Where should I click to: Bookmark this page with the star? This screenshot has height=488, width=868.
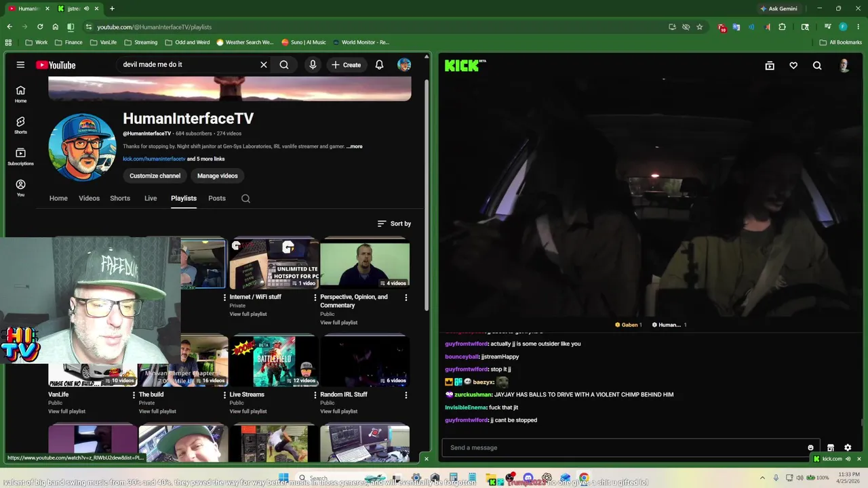[699, 27]
